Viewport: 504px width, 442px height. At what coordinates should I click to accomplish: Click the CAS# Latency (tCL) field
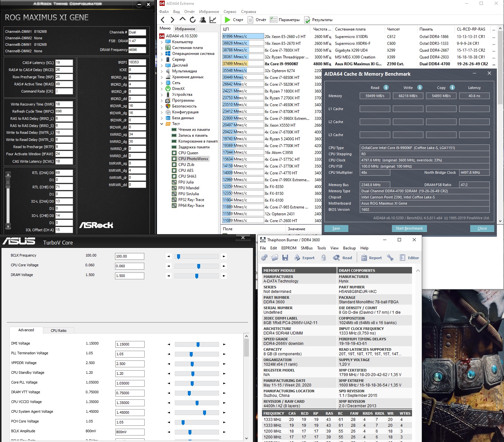point(64,63)
